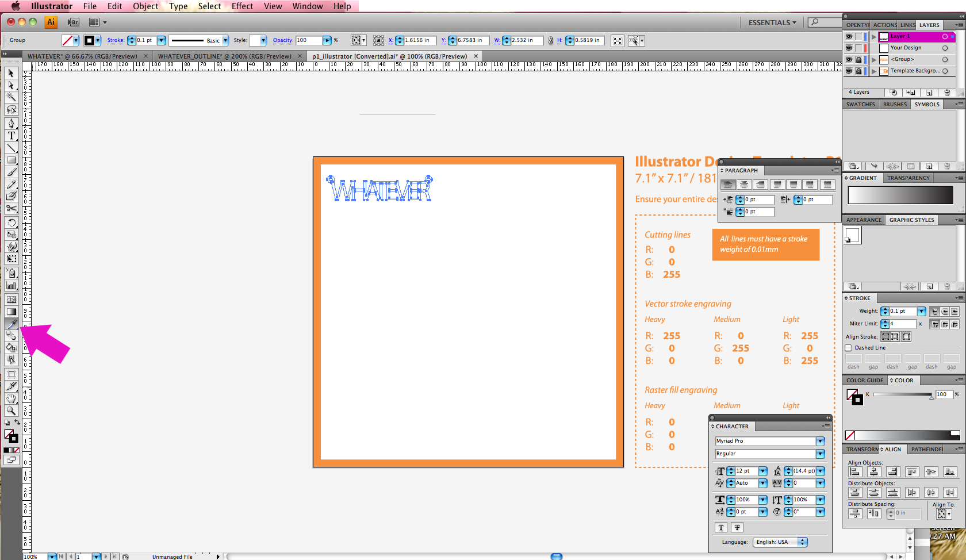Viewport: 966px width, 560px height.
Task: Toggle the Strikethrough button in Character panel
Action: pyautogui.click(x=737, y=527)
